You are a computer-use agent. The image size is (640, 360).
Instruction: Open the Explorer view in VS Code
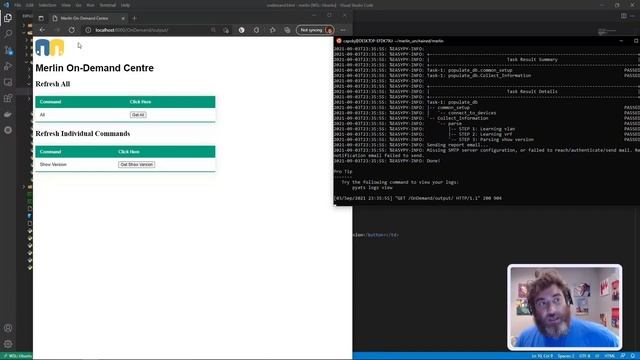[8, 18]
